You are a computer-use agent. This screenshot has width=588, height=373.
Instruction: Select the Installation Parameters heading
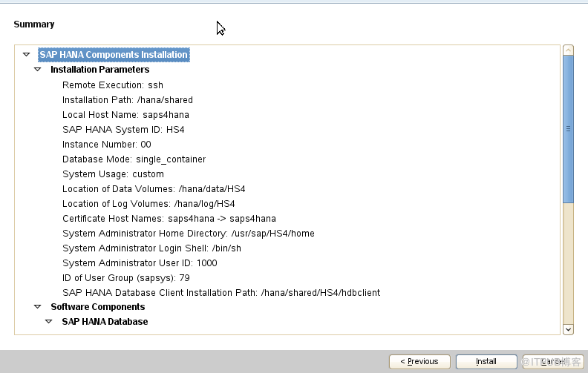tap(99, 70)
